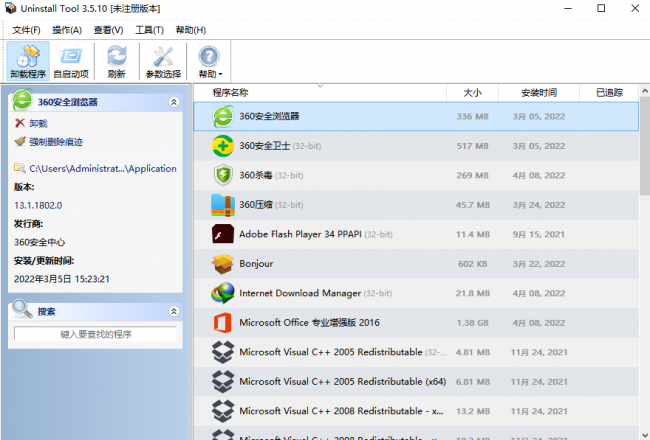Screen dimensions: 650x440
Task: Select Visual C++ 2005 (x64) icon
Action: tap(223, 382)
